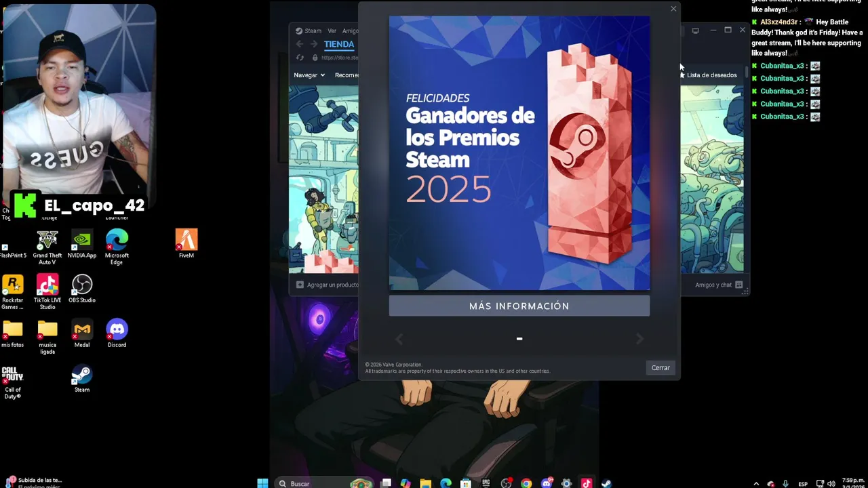This screenshot has height=488, width=868.
Task: Click the MÁS INFORMACIÓN button
Action: pos(519,306)
